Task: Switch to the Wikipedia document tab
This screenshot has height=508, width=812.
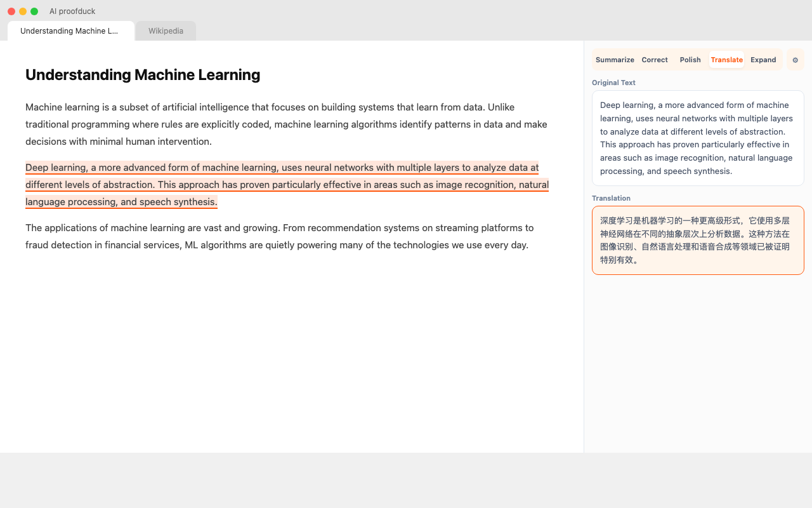Action: point(166,30)
